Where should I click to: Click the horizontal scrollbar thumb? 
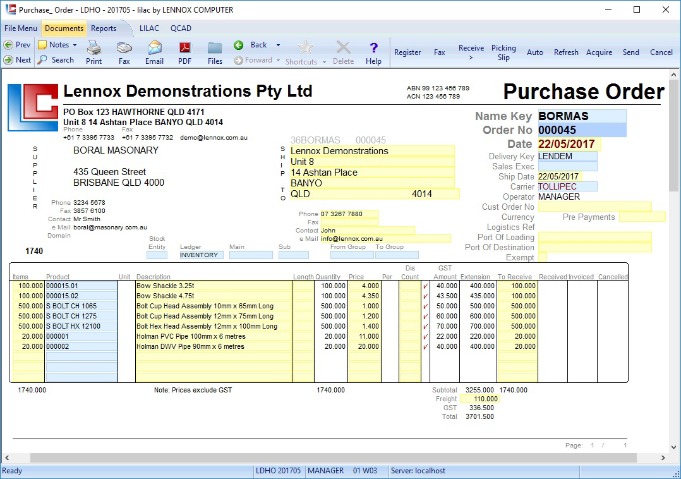pos(333,458)
